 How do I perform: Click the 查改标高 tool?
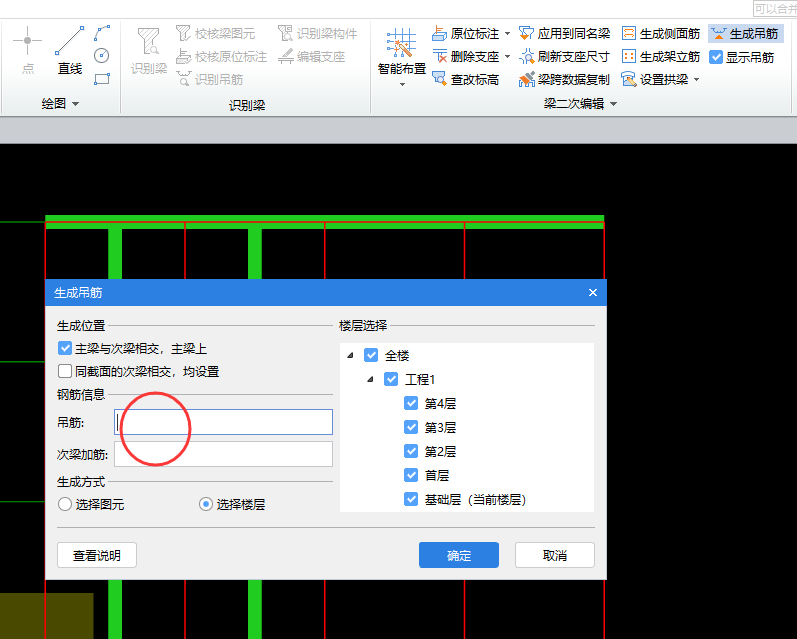pos(466,79)
